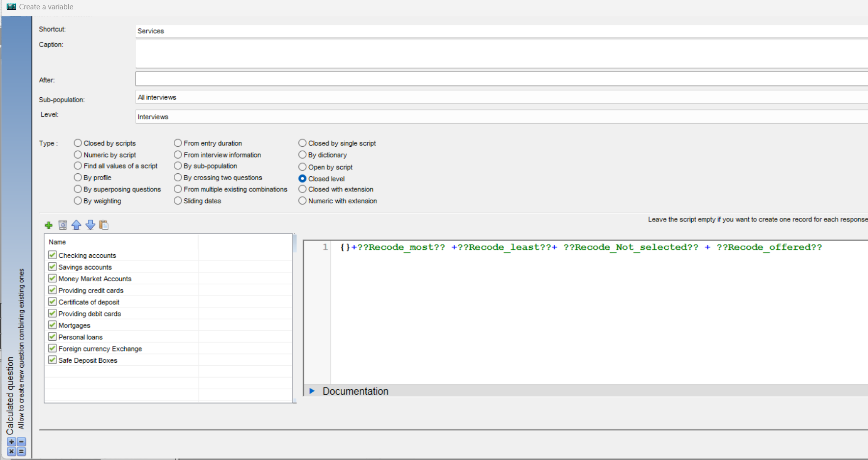868x460 pixels.
Task: Move selected name up with blue up arrow
Action: click(76, 225)
